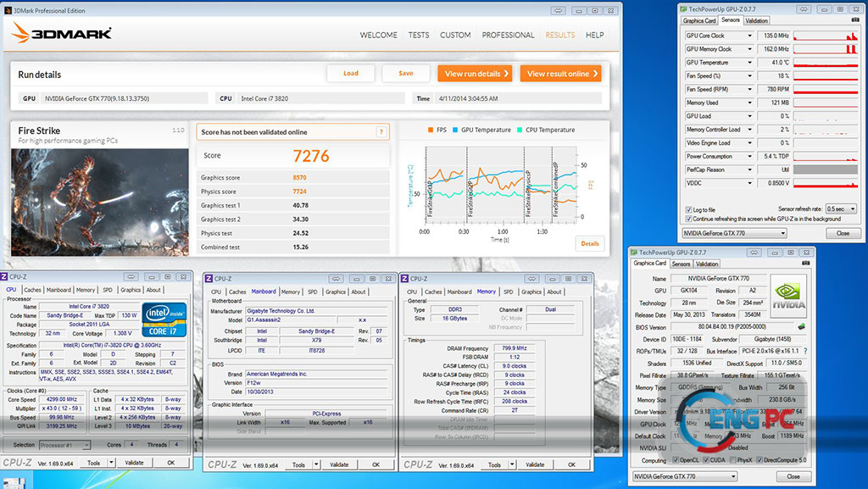Click the BIOS save chip icon in GPU-Z
This screenshot has width=868, height=489.
pyautogui.click(x=800, y=326)
